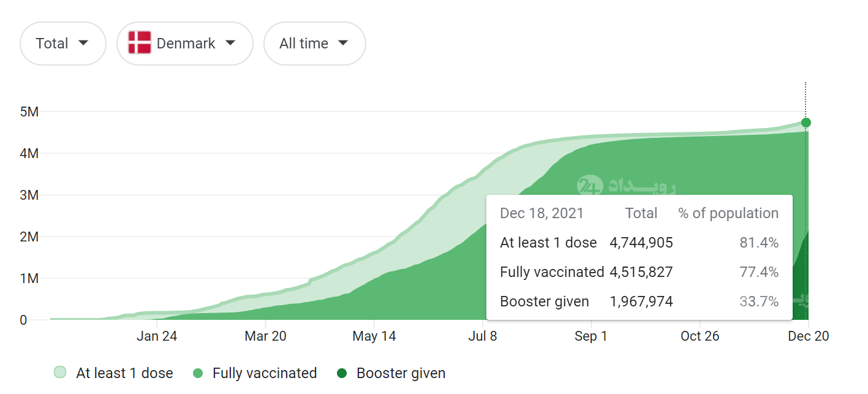Screen dimensions: 868x394
Task: Click the watermark logo on the chart
Action: (x=590, y=186)
